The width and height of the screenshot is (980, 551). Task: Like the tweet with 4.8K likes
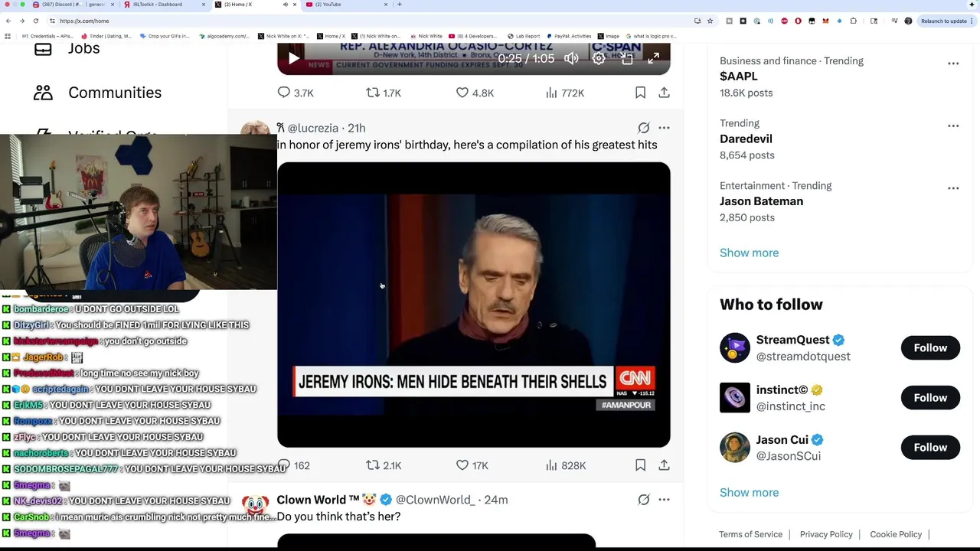(x=475, y=93)
